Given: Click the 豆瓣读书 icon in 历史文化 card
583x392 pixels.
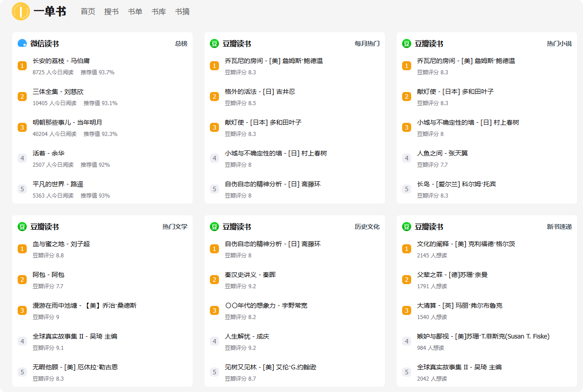Looking at the screenshot, I should point(214,227).
